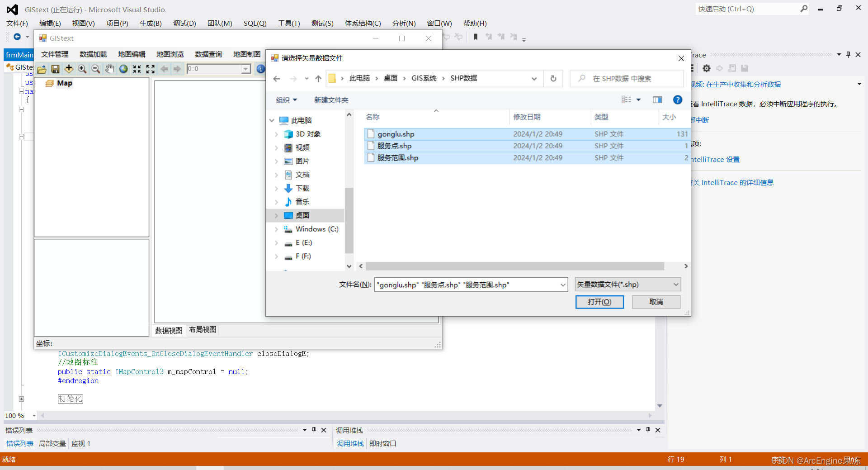Click the save map document icon
The height and width of the screenshot is (470, 868).
click(x=55, y=69)
